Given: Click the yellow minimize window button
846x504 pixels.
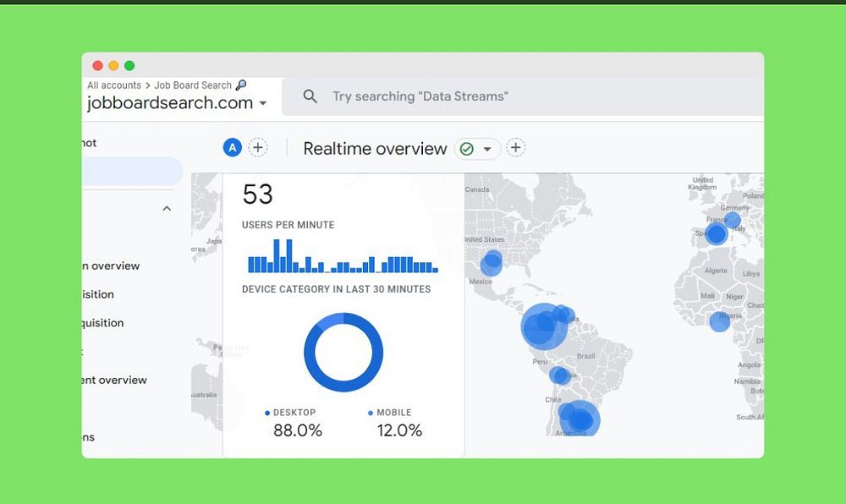Looking at the screenshot, I should [113, 66].
